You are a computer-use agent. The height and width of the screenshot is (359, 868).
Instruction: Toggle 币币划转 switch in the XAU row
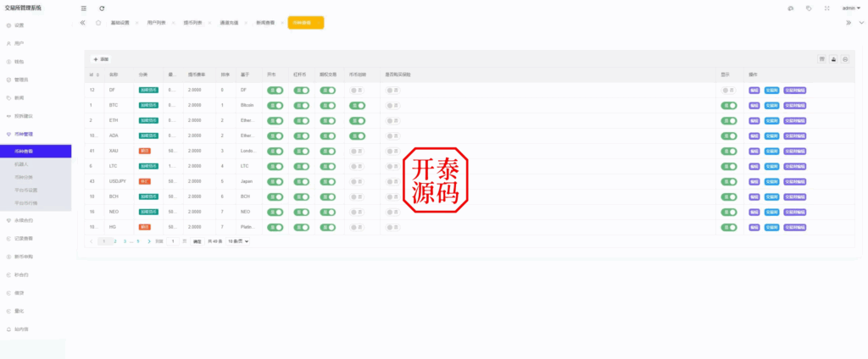click(x=357, y=151)
